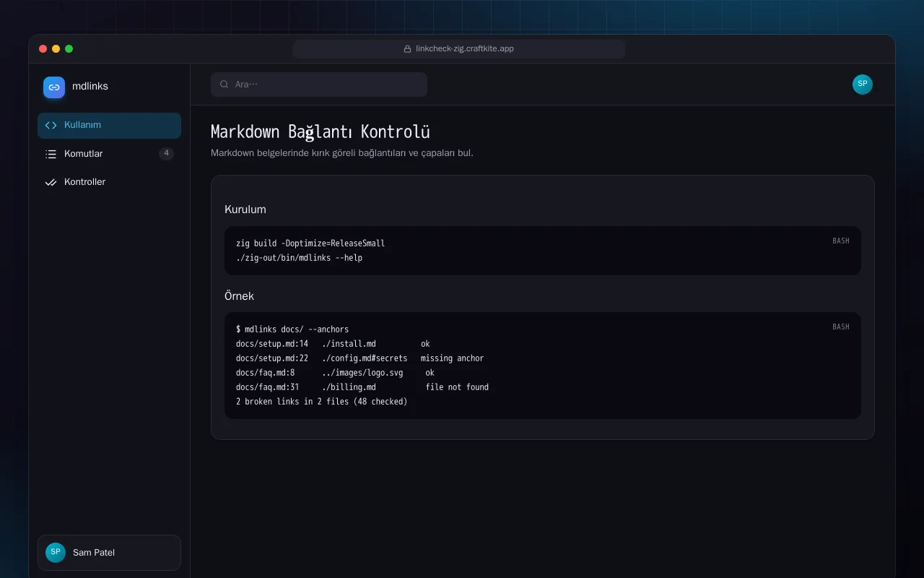Click the 2 broken links summary line

[x=322, y=402]
